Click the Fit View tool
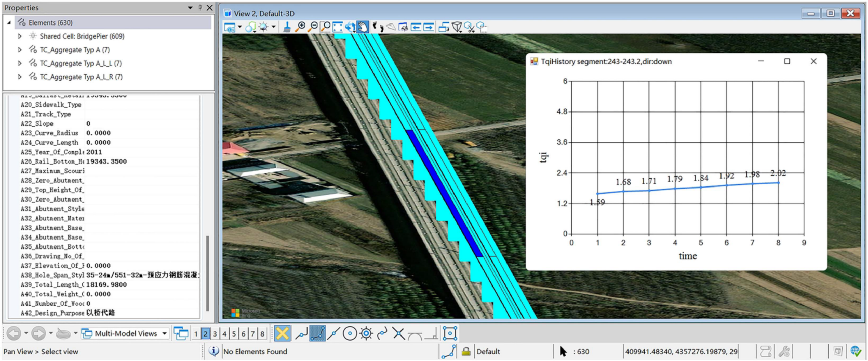 tap(338, 27)
